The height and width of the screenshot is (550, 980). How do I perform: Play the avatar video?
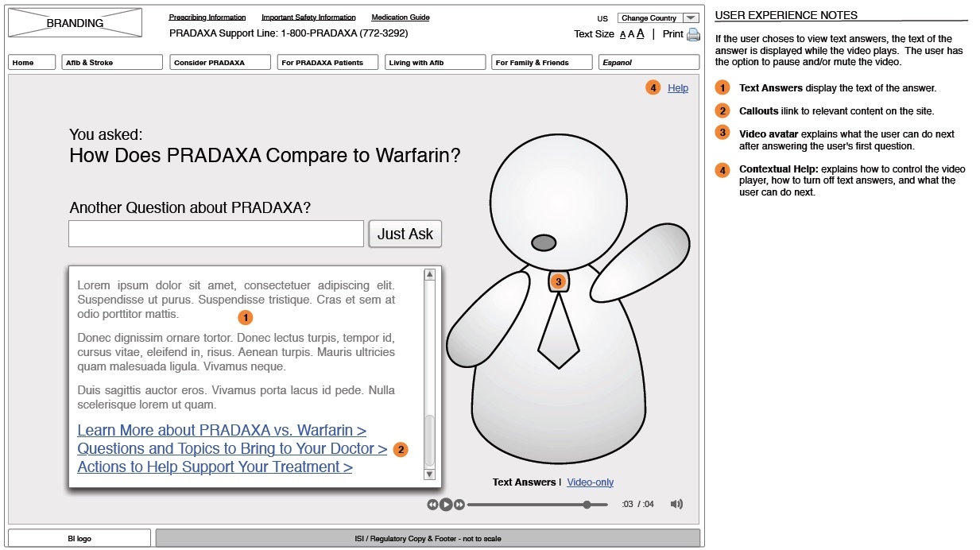[446, 504]
